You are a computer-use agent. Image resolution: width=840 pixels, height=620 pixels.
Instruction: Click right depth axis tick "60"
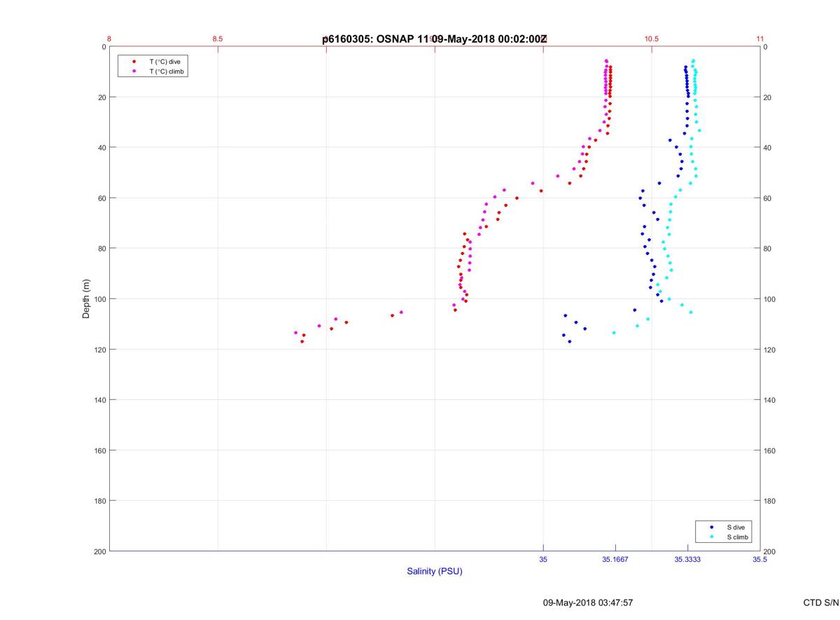tap(768, 198)
